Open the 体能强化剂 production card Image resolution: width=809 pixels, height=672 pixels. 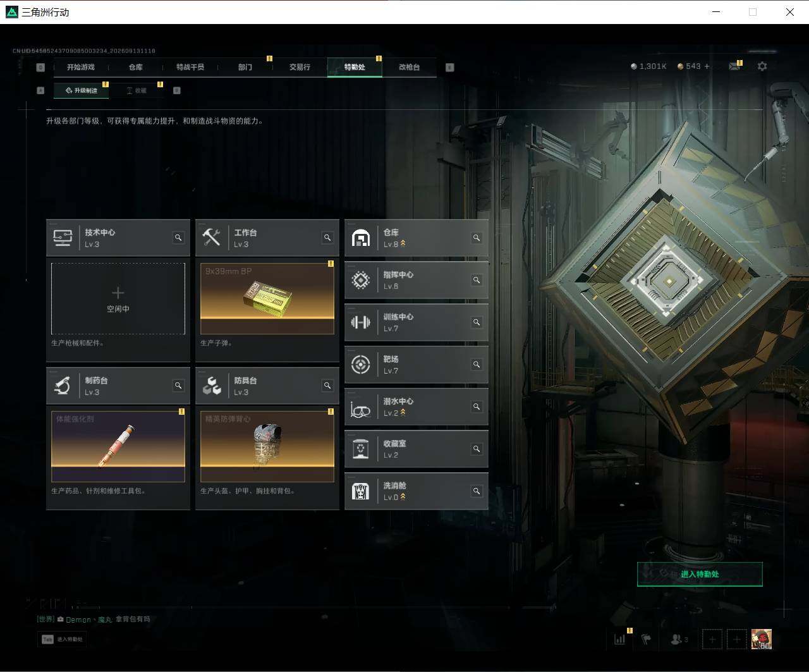(118, 446)
